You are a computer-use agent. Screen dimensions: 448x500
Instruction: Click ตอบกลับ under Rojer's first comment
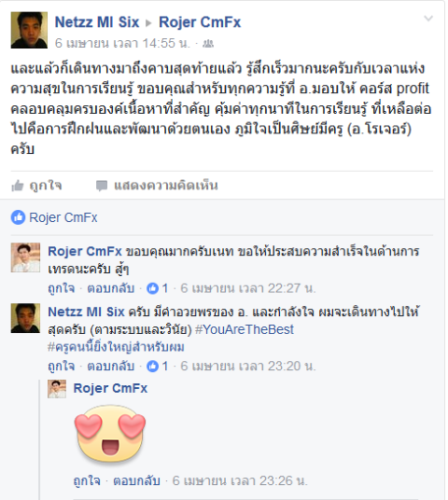pos(111,288)
